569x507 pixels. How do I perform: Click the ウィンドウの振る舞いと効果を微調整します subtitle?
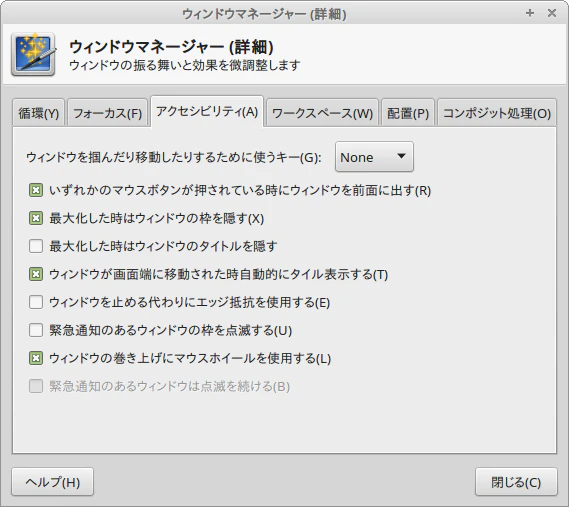tap(184, 65)
